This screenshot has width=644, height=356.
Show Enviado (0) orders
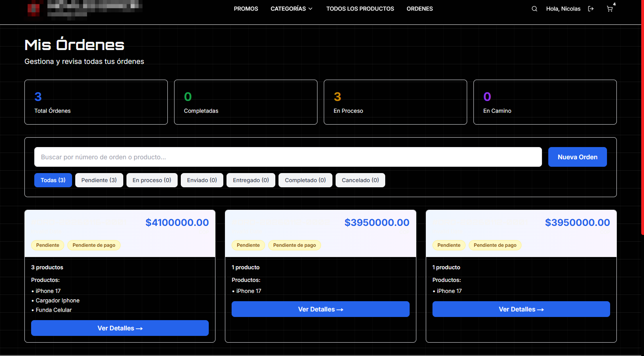[x=202, y=180]
